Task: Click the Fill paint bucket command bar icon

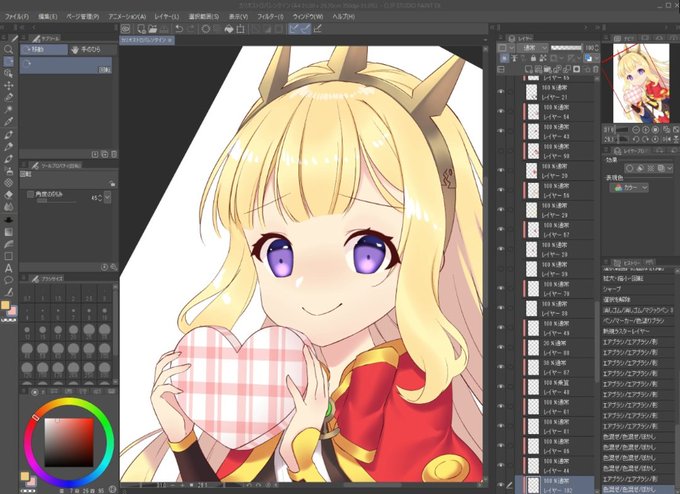Action: [229, 29]
